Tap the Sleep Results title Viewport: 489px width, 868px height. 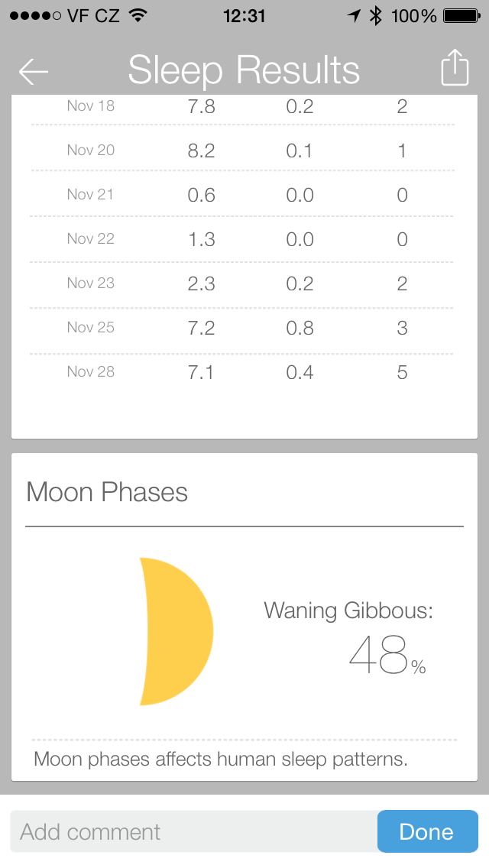click(x=244, y=70)
